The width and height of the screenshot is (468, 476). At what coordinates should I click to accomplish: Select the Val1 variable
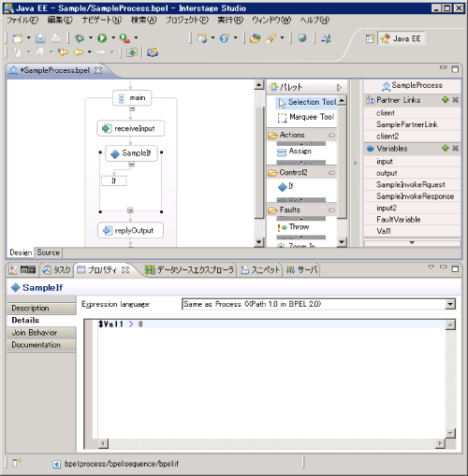pyautogui.click(x=412, y=231)
